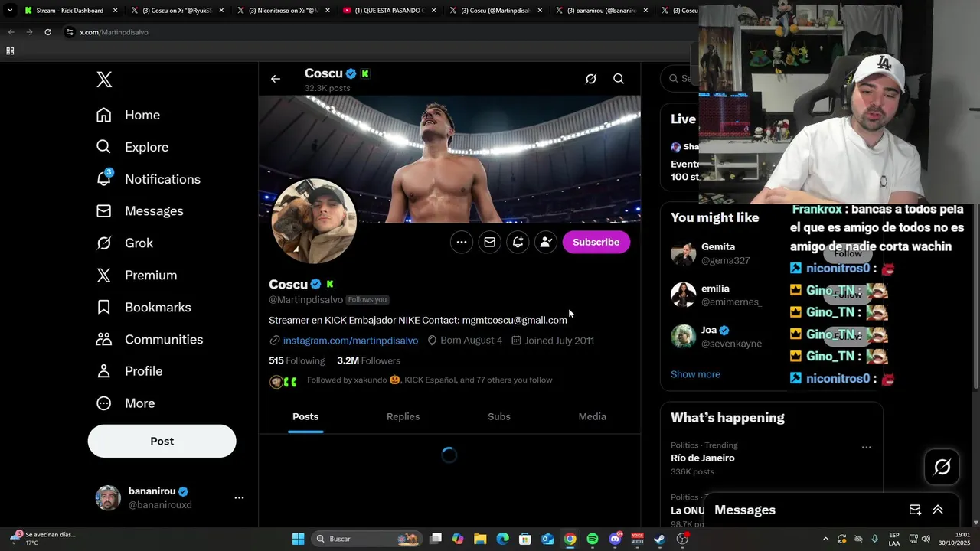This screenshot has width=980, height=551.
Task: Reload the page in browser toolbar
Action: point(47,32)
